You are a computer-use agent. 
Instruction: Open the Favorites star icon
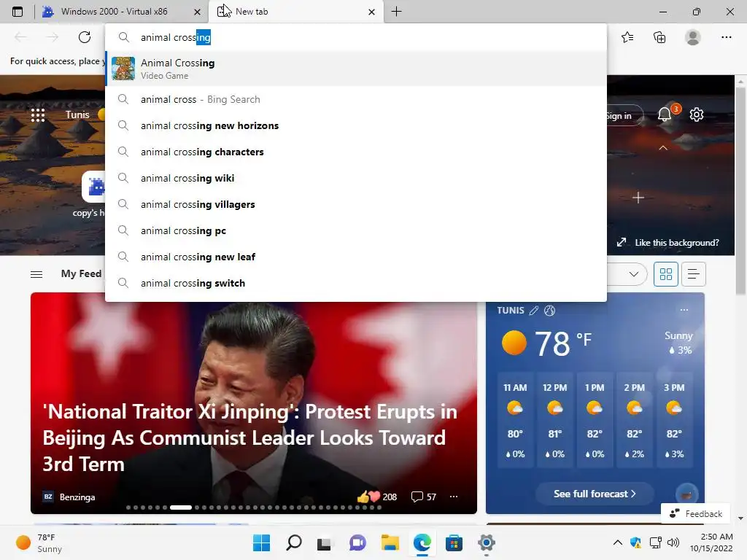(627, 37)
